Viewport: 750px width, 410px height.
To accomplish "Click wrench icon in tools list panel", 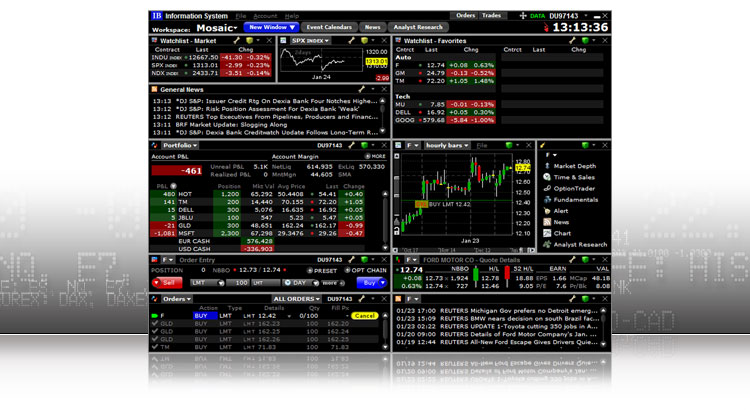I will (542, 145).
